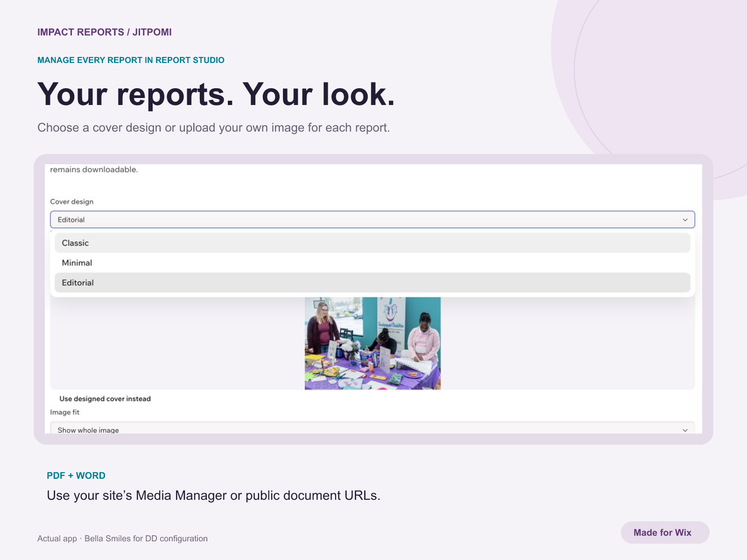Screen dimensions: 747x560
Task: Pick the Editorial option in the list
Action: (372, 283)
